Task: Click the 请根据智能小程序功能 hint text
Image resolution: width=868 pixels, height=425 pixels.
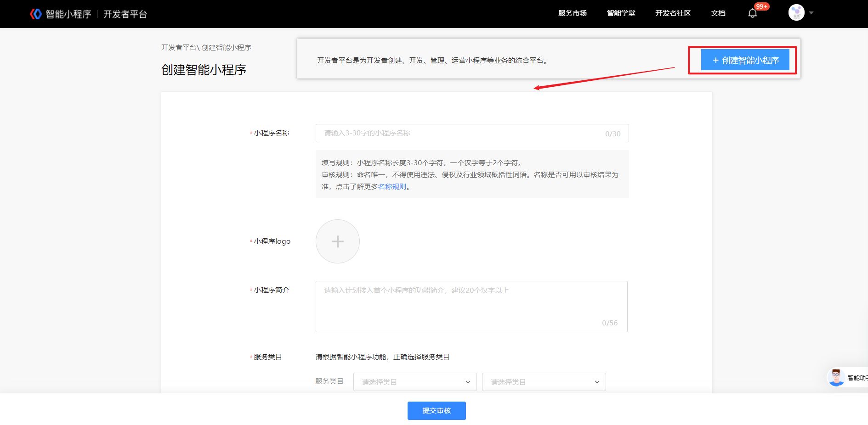Action: [382, 357]
